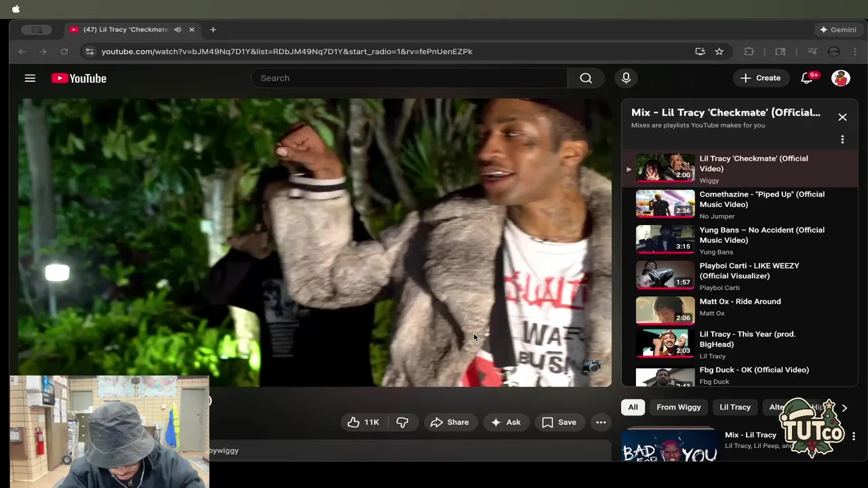868x488 pixels.
Task: Open a new browser tab
Action: click(213, 30)
